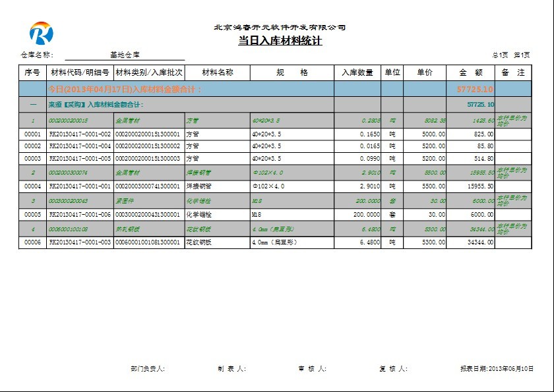The image size is (554, 392).
Task: Click the 备注 column header
Action: pos(513,72)
